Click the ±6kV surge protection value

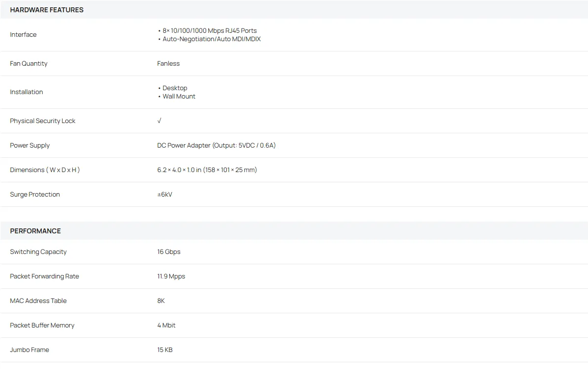click(x=164, y=195)
